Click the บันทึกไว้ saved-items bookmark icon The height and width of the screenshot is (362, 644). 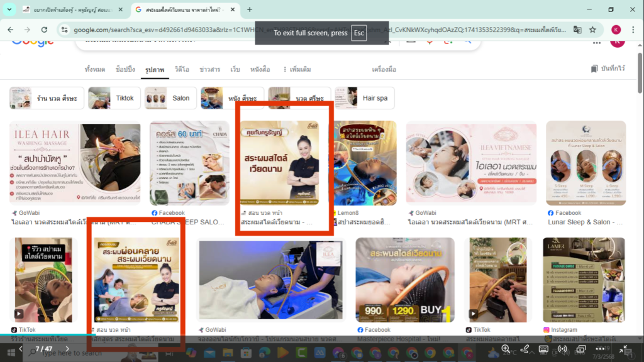pos(594,68)
